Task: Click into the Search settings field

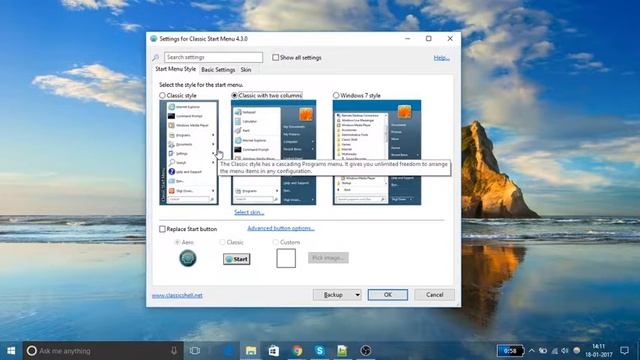Action: pos(213,57)
